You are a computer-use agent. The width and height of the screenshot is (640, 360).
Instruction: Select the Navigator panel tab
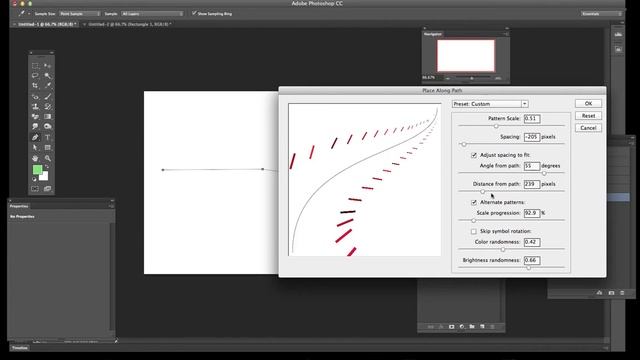coord(433,34)
